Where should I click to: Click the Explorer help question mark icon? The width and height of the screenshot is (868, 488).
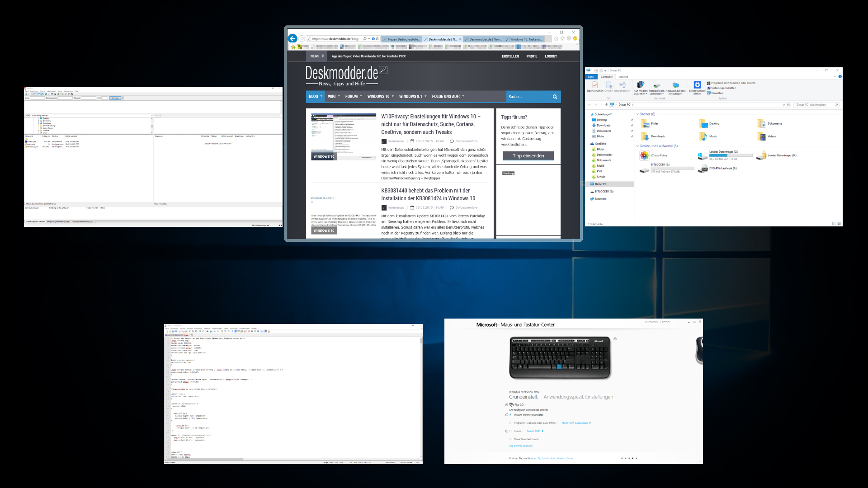pos(840,77)
